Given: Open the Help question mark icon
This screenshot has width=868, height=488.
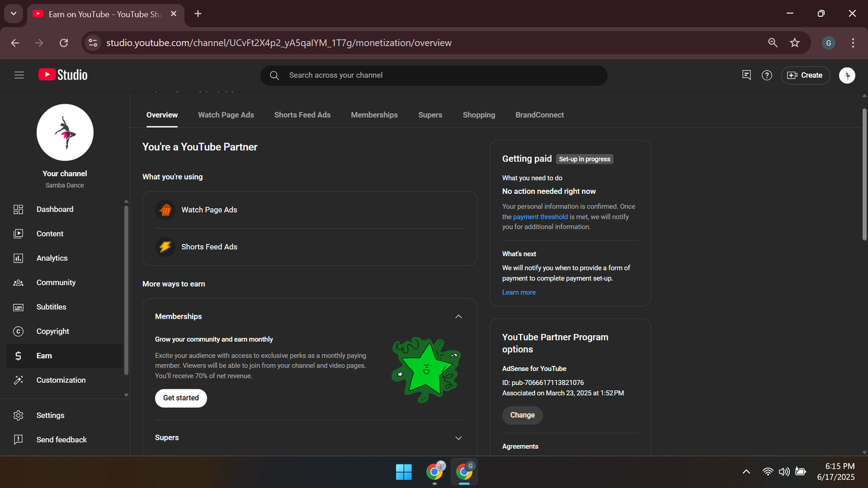Looking at the screenshot, I should 767,75.
